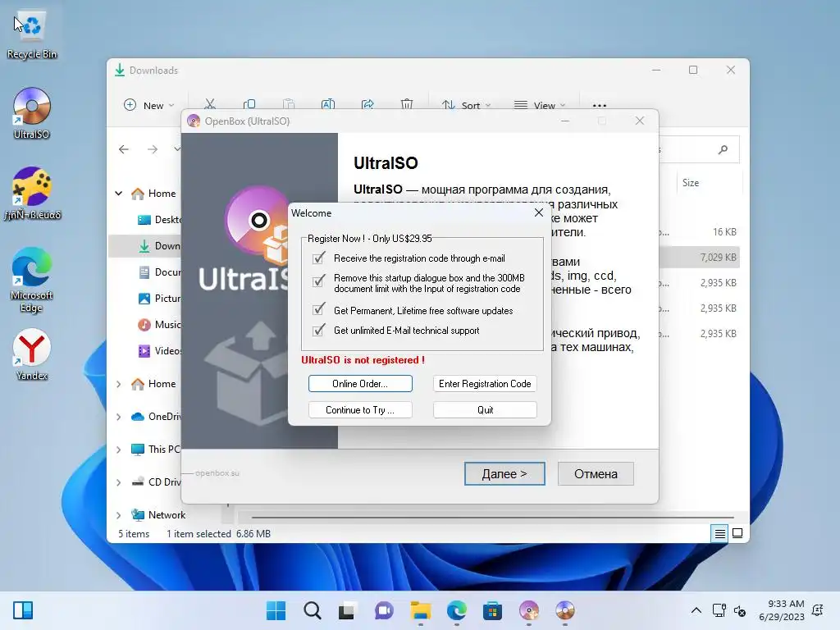This screenshot has height=630, width=840.
Task: Open Microsoft Edge desktop shortcut
Action: (32, 280)
